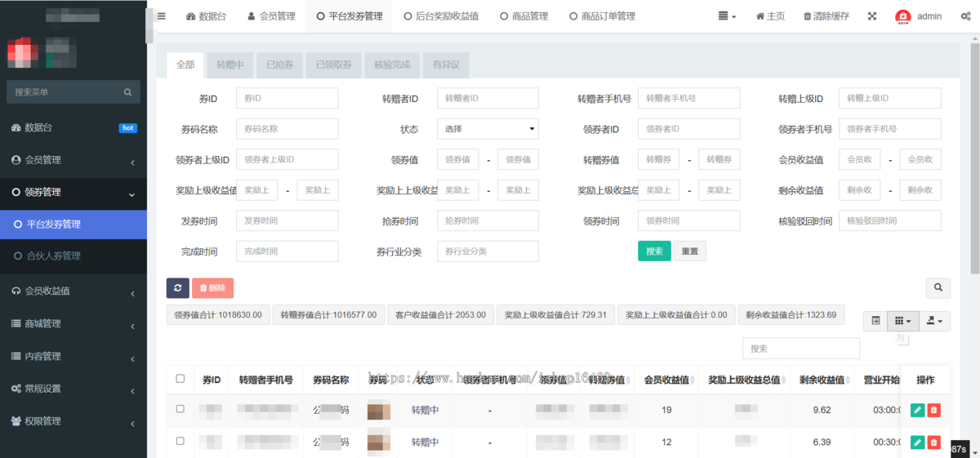980x458 pixels.
Task: Select the 已抢券 filter tab
Action: pos(279,65)
